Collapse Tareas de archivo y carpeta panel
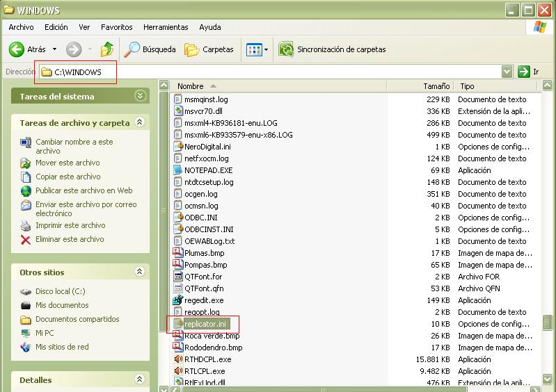 [140, 122]
